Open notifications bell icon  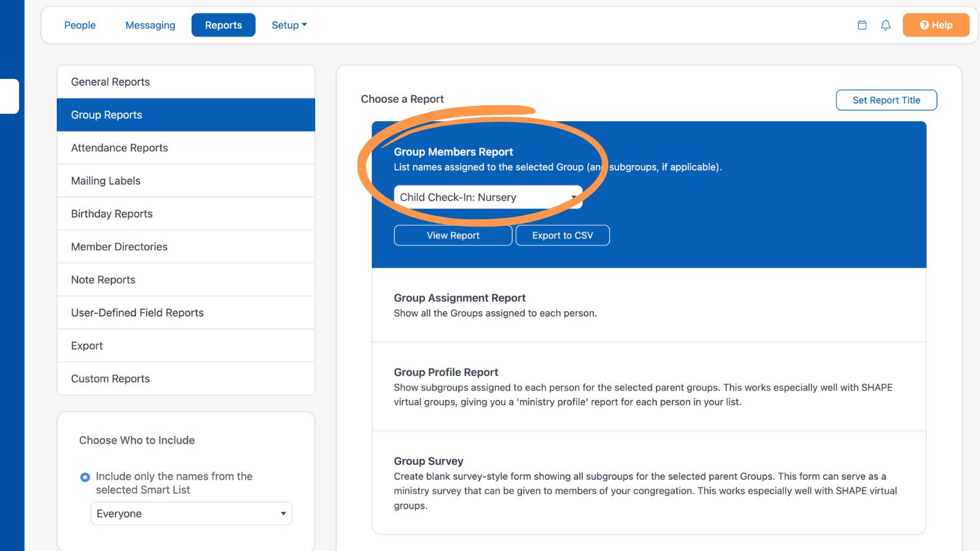point(886,25)
